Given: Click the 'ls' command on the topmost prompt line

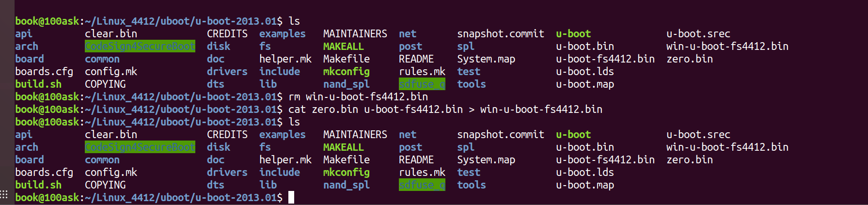Looking at the screenshot, I should click(x=294, y=21).
